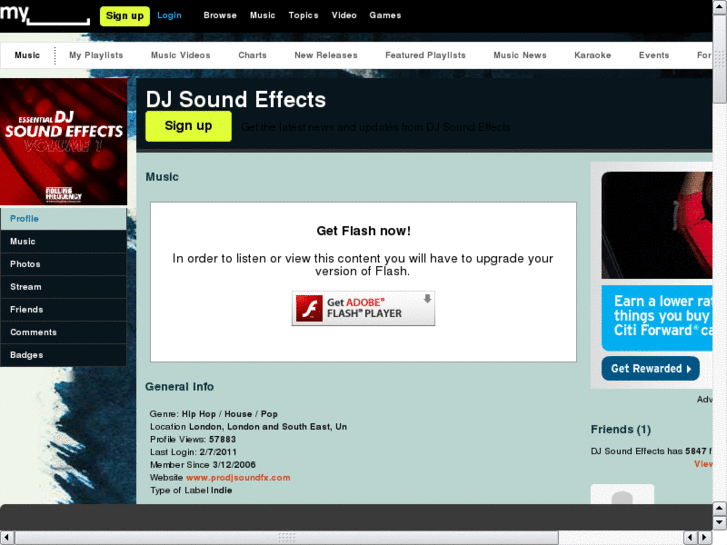This screenshot has width=727, height=545.
Task: Open the Events tab
Action: pos(654,55)
